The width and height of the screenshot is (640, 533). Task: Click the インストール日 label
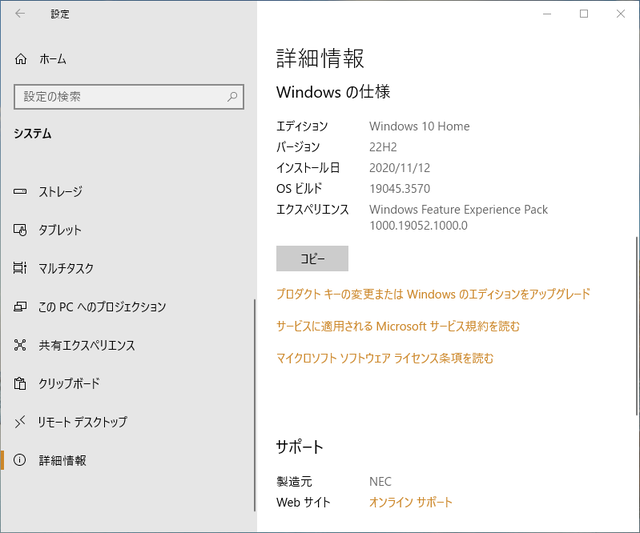pos(308,168)
